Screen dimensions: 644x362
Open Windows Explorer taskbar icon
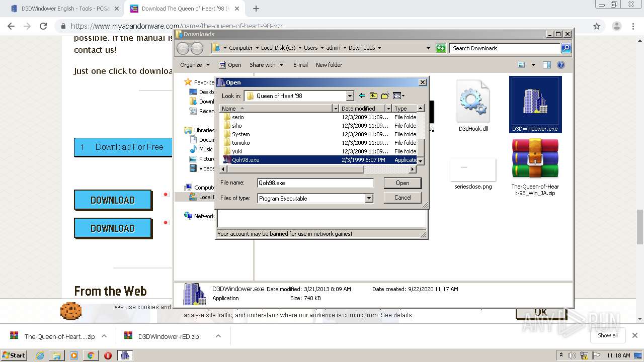pyautogui.click(x=57, y=355)
